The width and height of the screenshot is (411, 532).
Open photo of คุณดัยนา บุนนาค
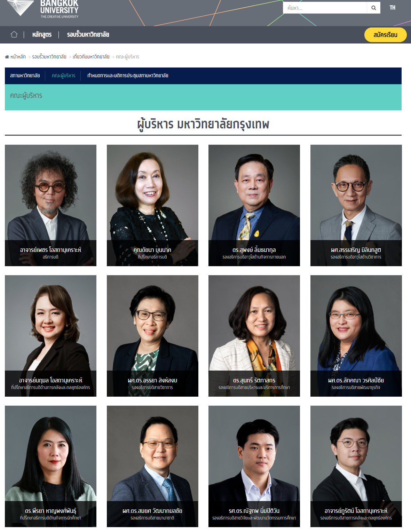click(x=152, y=205)
